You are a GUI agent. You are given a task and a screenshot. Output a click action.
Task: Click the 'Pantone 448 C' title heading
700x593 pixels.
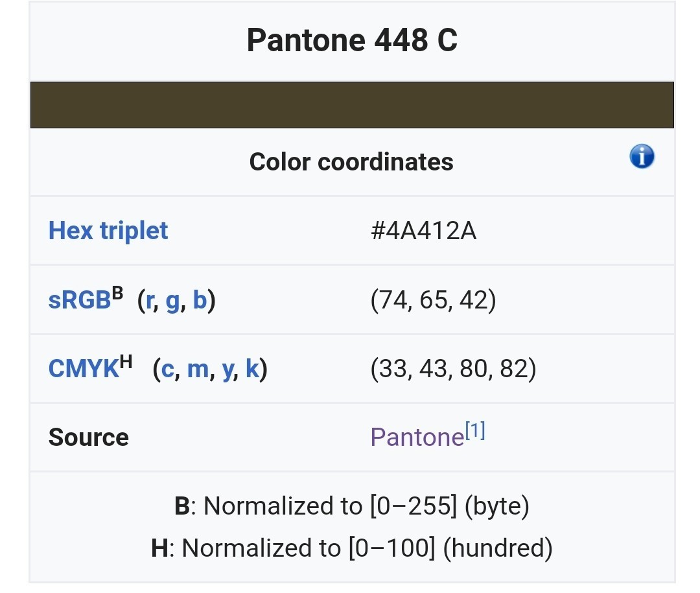pyautogui.click(x=352, y=40)
